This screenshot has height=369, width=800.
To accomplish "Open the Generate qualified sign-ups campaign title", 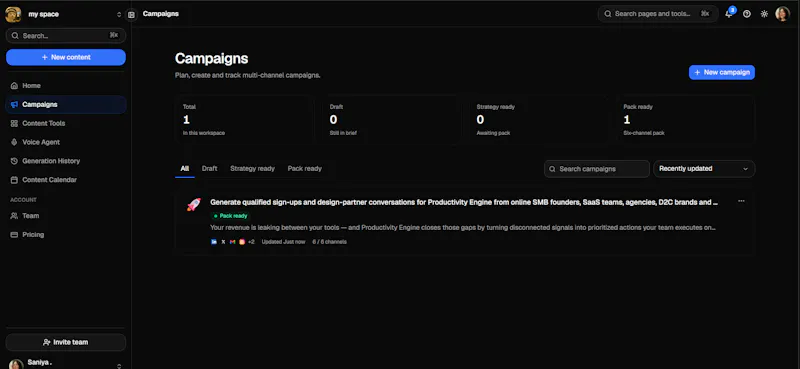I will (464, 202).
